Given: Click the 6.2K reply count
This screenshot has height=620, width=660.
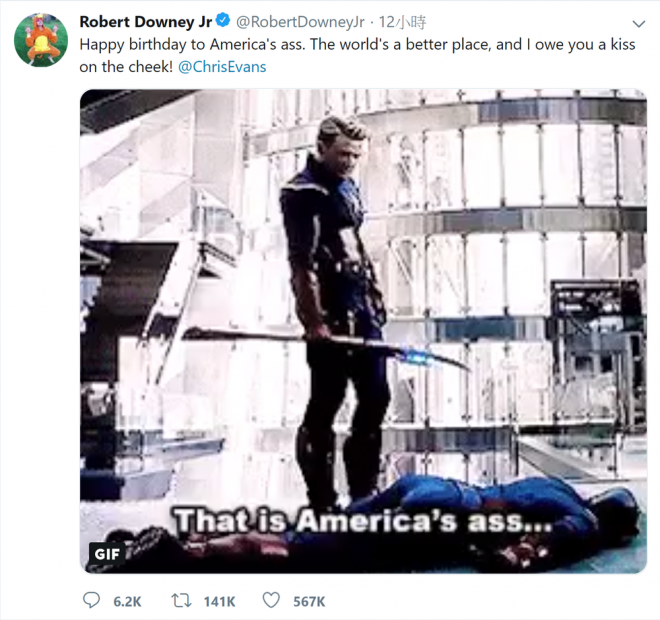Looking at the screenshot, I should click(x=127, y=601).
